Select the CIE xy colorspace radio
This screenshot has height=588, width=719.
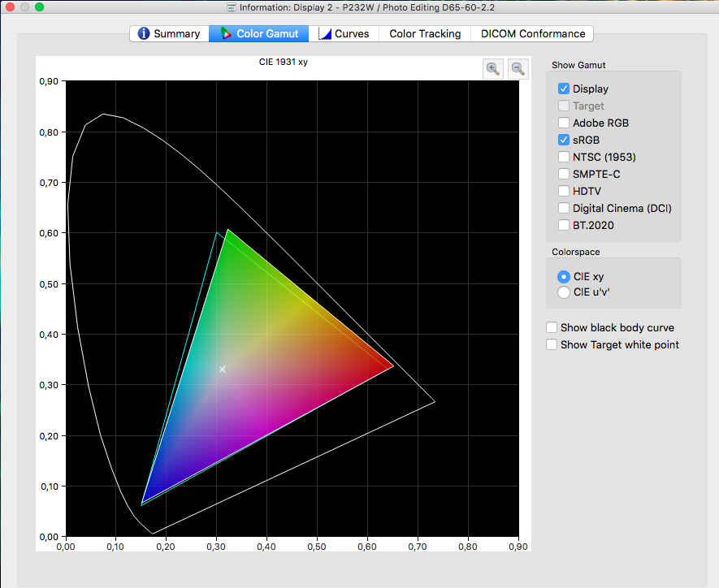point(564,277)
